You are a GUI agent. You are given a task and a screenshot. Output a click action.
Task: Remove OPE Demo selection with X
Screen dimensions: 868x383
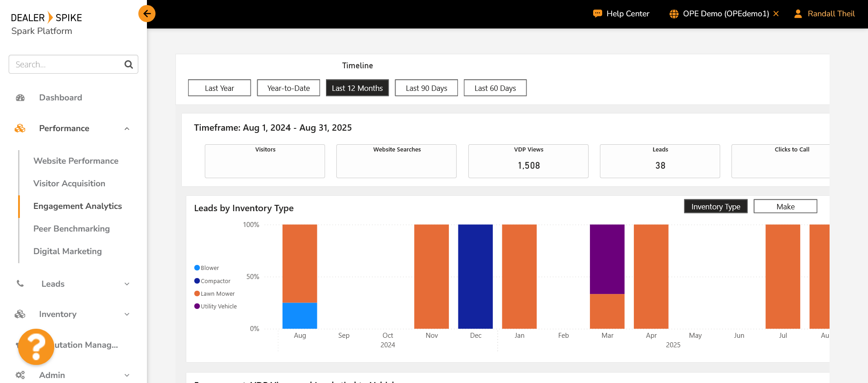pyautogui.click(x=776, y=14)
